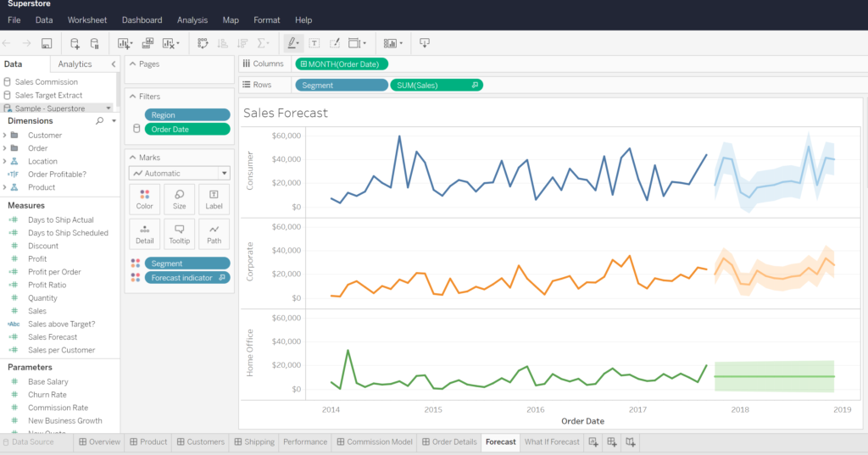The image size is (868, 455).
Task: Open the Show Me chart icon
Action: coord(391,43)
